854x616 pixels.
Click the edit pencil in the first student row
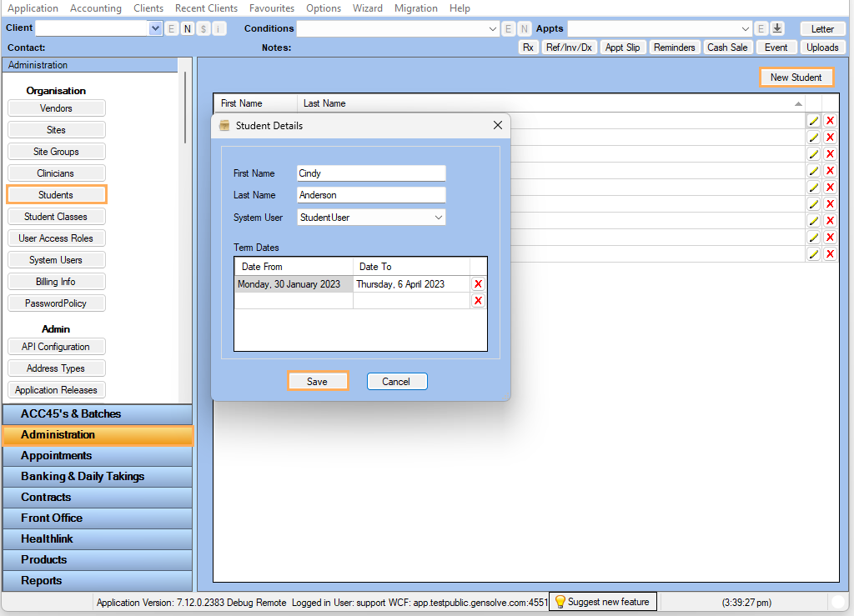(813, 121)
